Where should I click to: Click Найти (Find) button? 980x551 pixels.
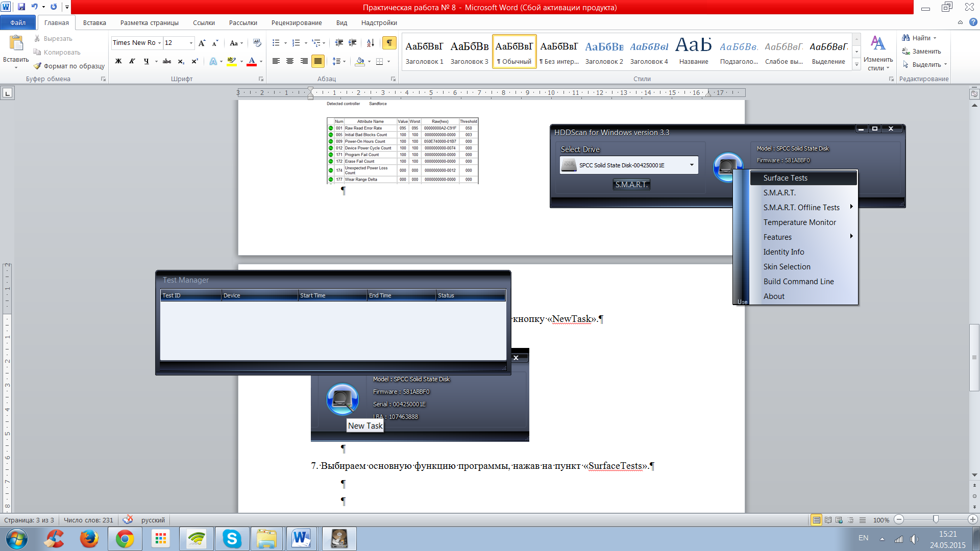click(919, 38)
